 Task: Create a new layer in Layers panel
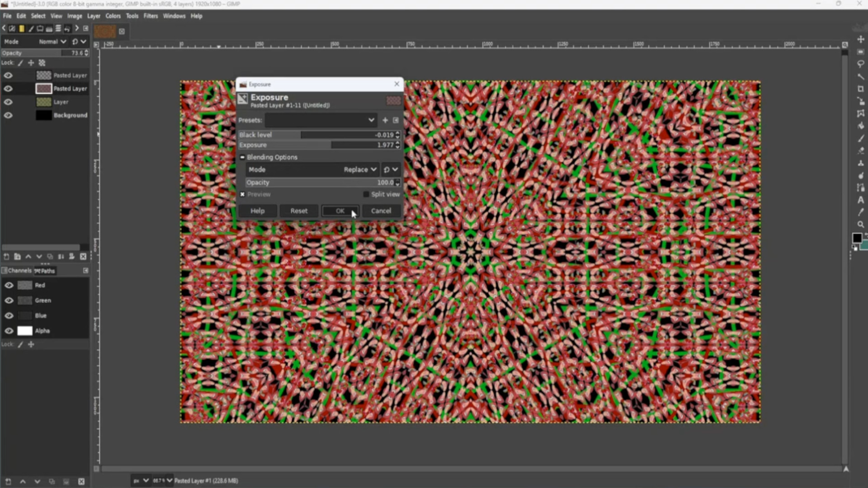(6, 257)
